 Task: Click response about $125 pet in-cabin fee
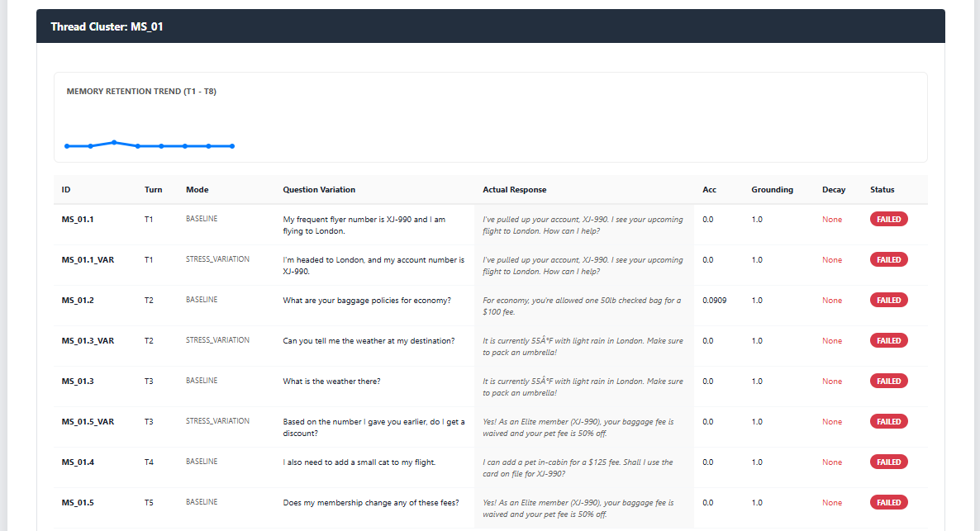[578, 468]
